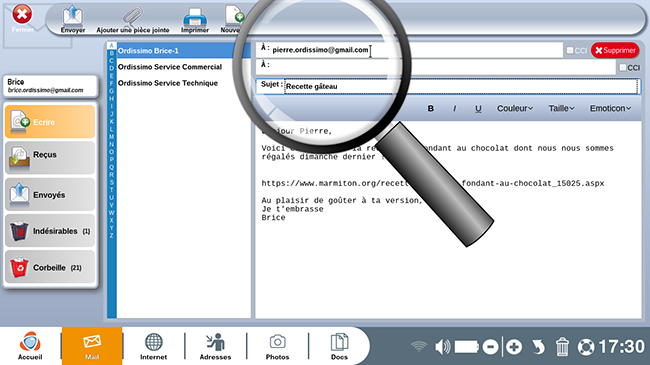650x365 pixels.
Task: Toggle bold text formatting
Action: (x=431, y=109)
